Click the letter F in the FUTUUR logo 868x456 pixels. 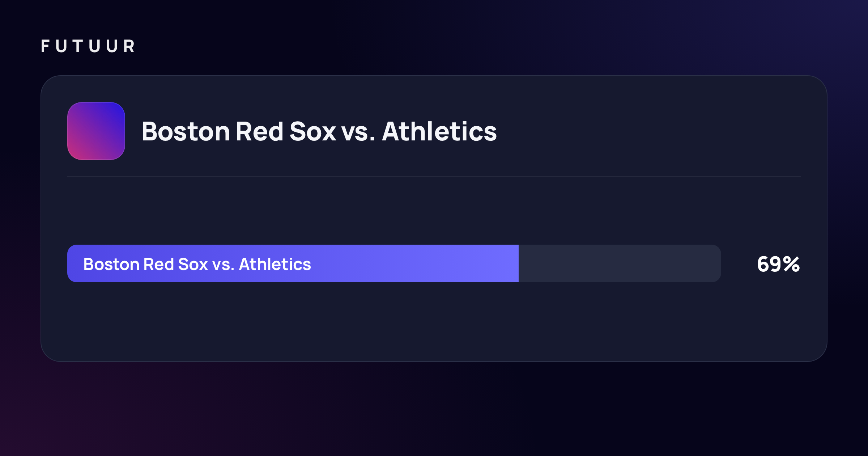tap(45, 46)
